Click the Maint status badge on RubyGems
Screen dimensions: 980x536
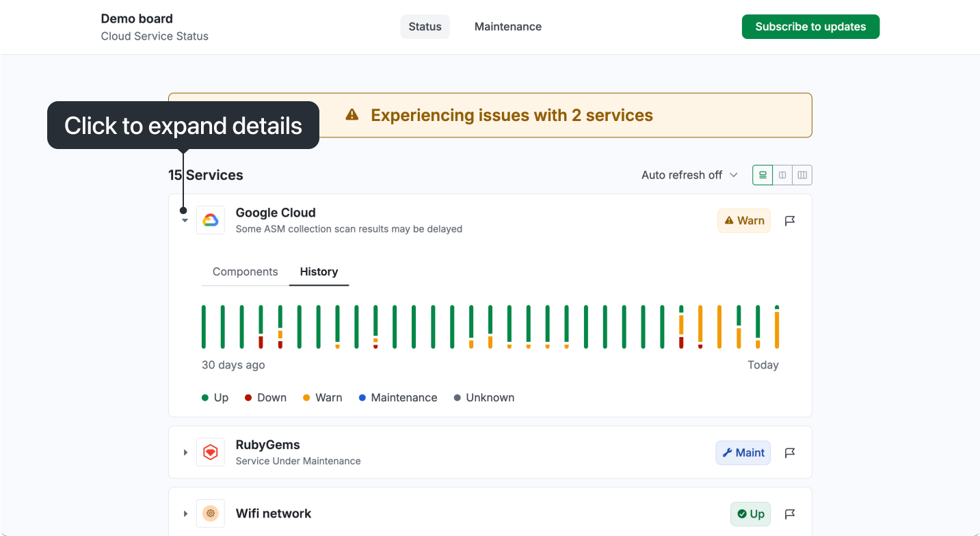[743, 452]
